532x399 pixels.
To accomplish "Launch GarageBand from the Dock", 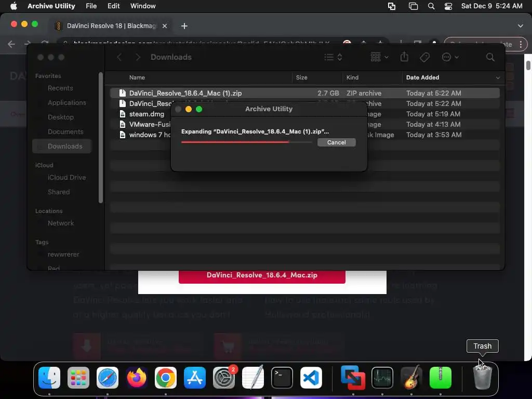I will (411, 378).
